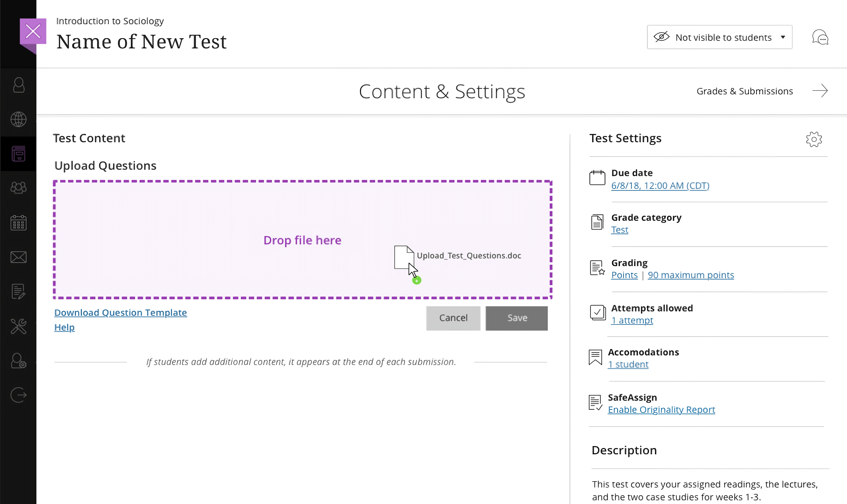Expand the visibility options dropdown arrow

click(x=783, y=37)
